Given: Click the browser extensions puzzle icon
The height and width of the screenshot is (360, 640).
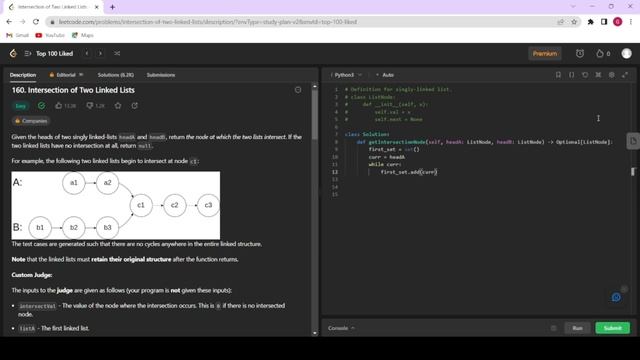Looking at the screenshot, I should pyautogui.click(x=590, y=22).
